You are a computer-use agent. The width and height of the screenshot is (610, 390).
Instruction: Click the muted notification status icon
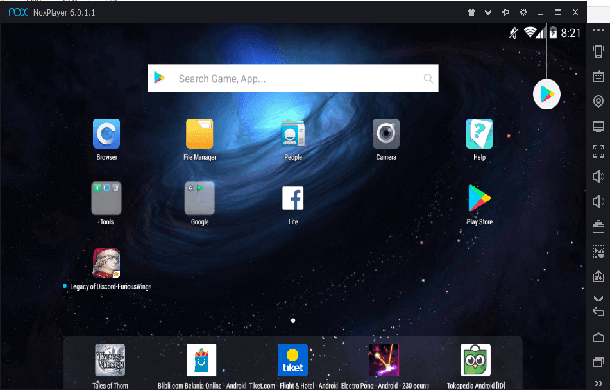pos(514,33)
